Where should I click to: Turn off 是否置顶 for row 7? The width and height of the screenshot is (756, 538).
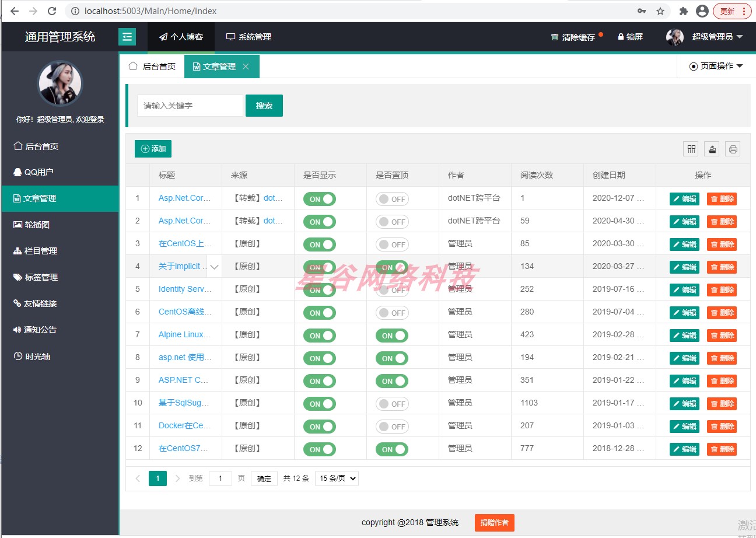pyautogui.click(x=392, y=336)
